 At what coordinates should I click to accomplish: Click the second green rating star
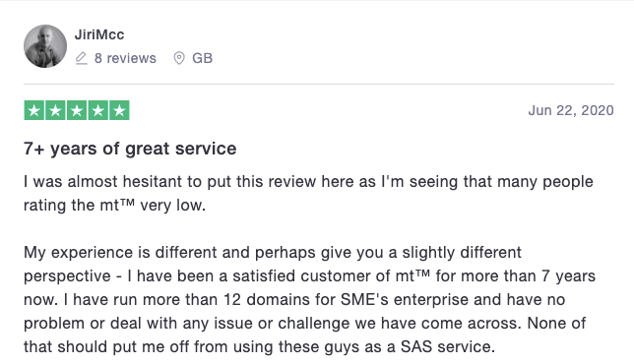(x=55, y=110)
